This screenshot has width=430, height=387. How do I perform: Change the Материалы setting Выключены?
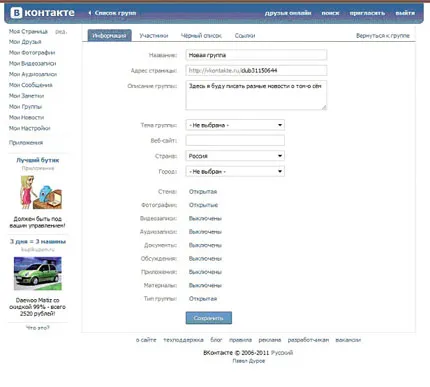[x=205, y=285]
